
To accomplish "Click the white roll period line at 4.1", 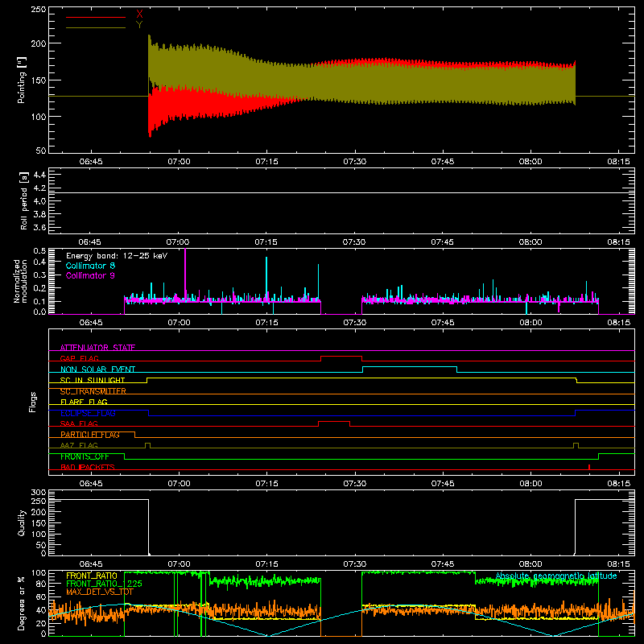I will [x=341, y=192].
